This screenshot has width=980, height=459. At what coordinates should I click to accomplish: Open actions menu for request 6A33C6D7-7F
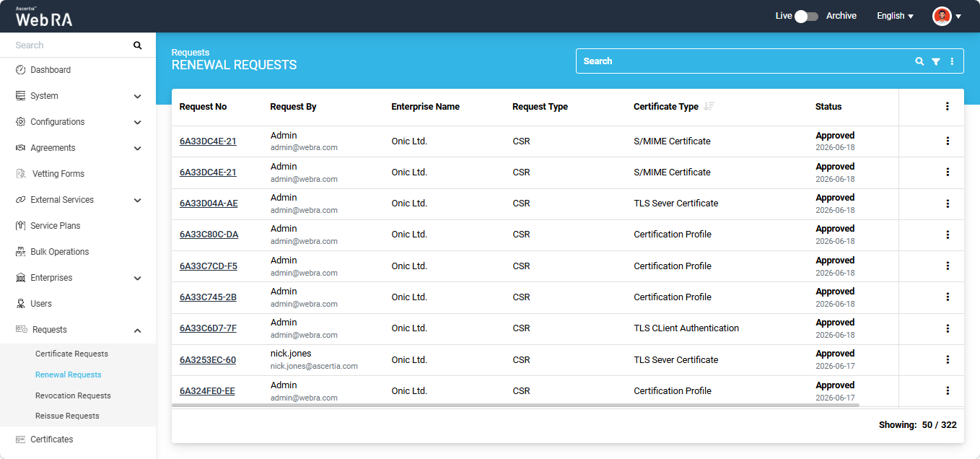948,328
